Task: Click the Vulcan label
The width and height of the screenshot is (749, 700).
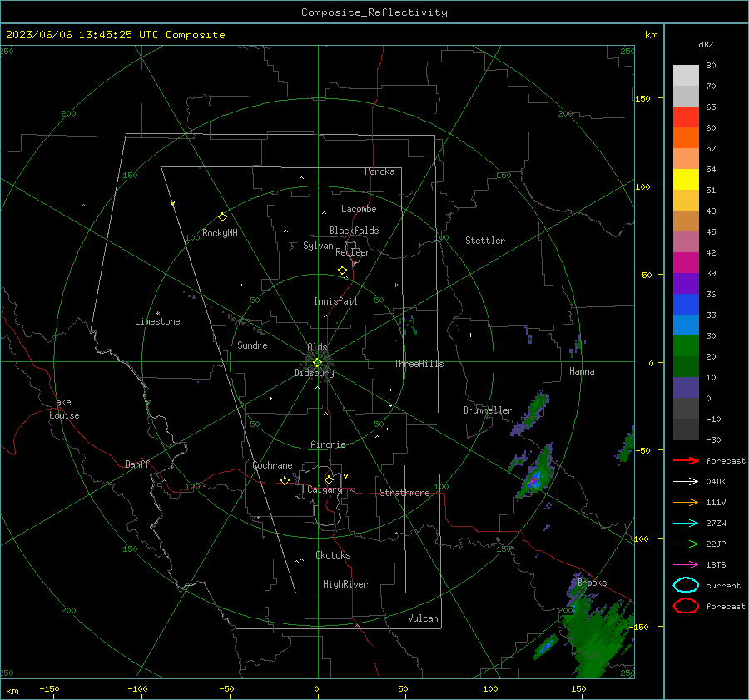Action: [x=423, y=618]
